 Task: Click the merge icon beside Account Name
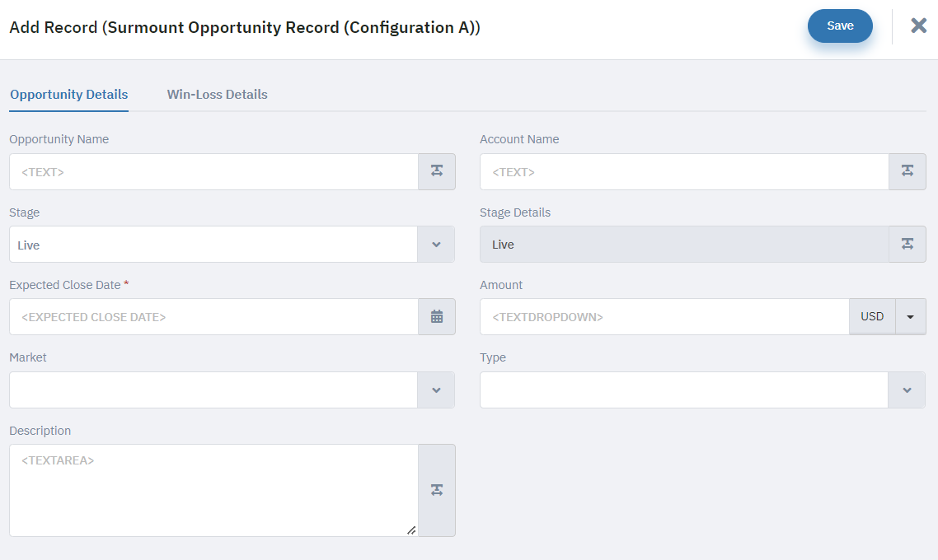click(x=908, y=171)
